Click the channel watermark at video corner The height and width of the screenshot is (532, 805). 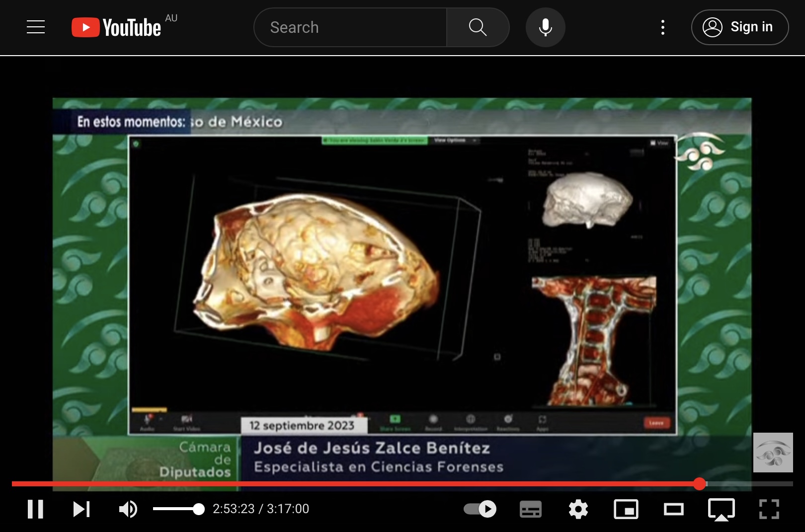point(773,453)
